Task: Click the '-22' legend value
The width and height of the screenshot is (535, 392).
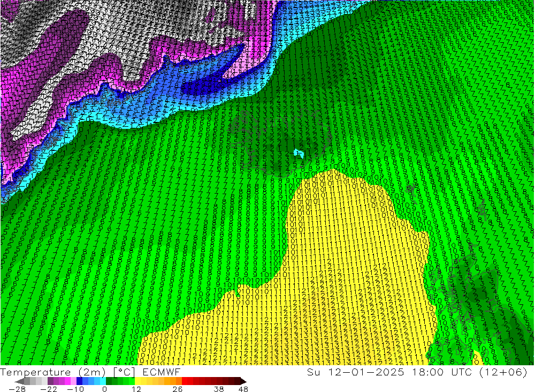Action: 49,389
